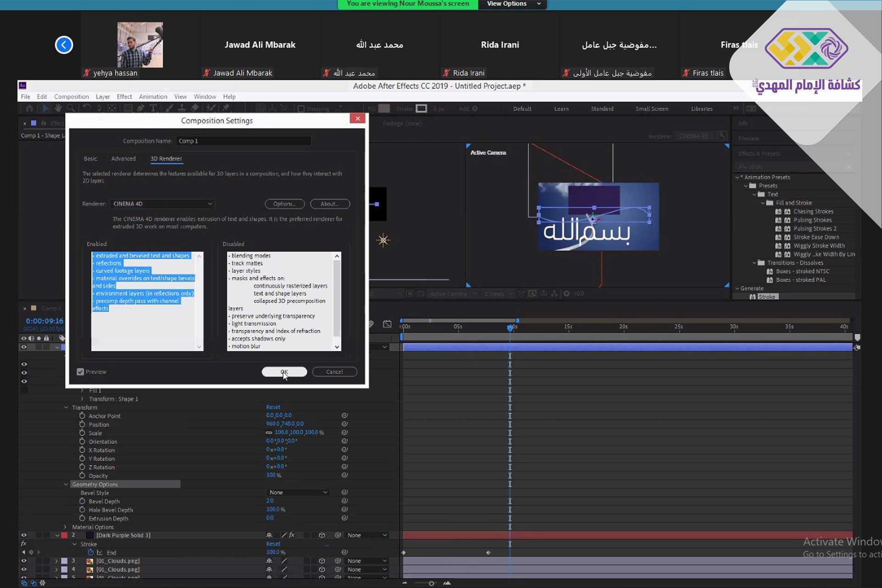This screenshot has width=882, height=588.
Task: Toggle the Preview checkbox in dialog
Action: pyautogui.click(x=80, y=372)
